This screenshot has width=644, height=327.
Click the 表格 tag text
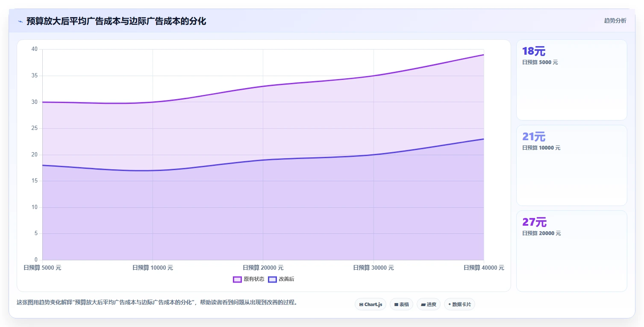coord(404,305)
